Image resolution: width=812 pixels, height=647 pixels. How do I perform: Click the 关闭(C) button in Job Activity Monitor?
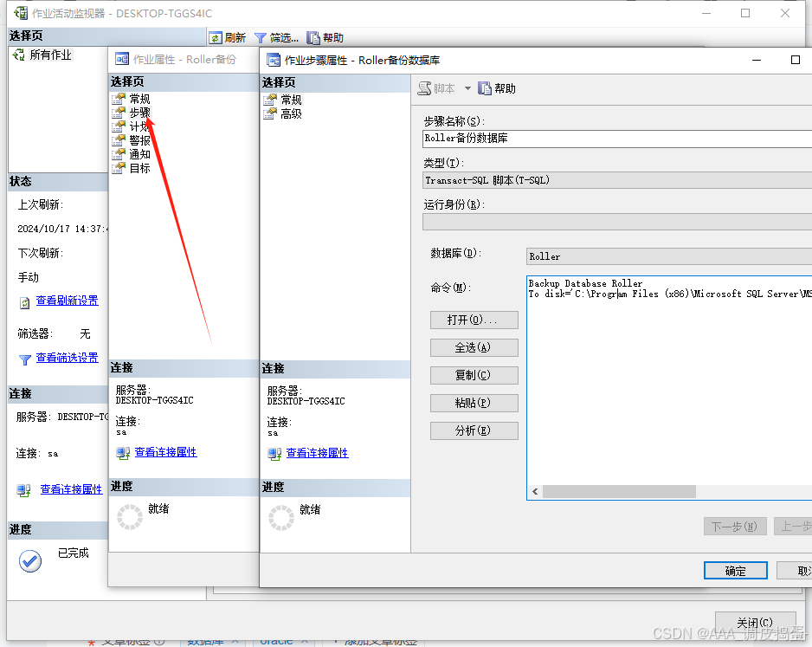(755, 622)
